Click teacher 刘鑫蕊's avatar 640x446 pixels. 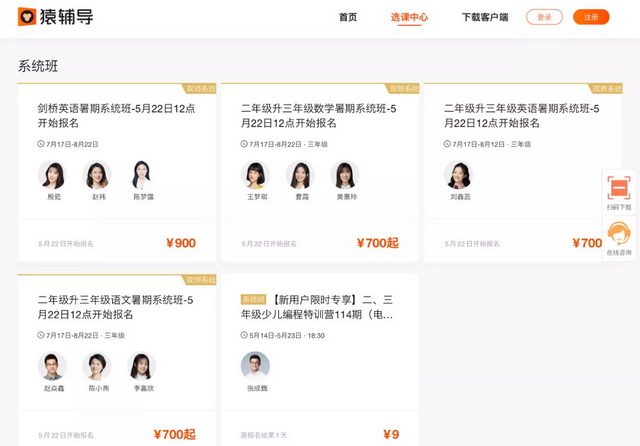click(459, 175)
